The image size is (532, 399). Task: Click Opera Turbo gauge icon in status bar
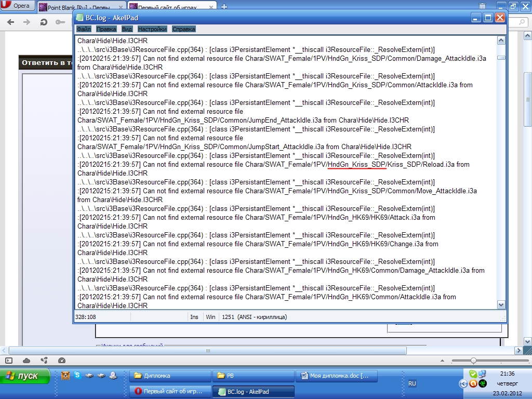pos(62,361)
